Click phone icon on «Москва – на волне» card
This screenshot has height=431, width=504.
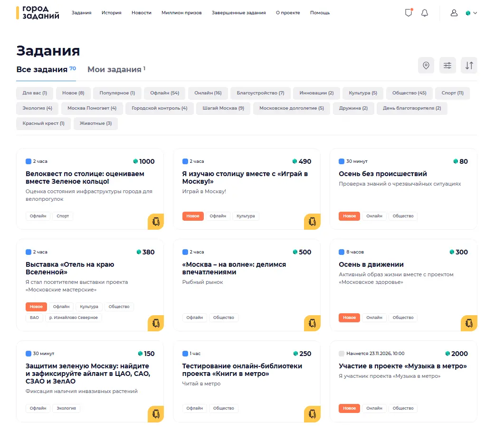point(312,323)
